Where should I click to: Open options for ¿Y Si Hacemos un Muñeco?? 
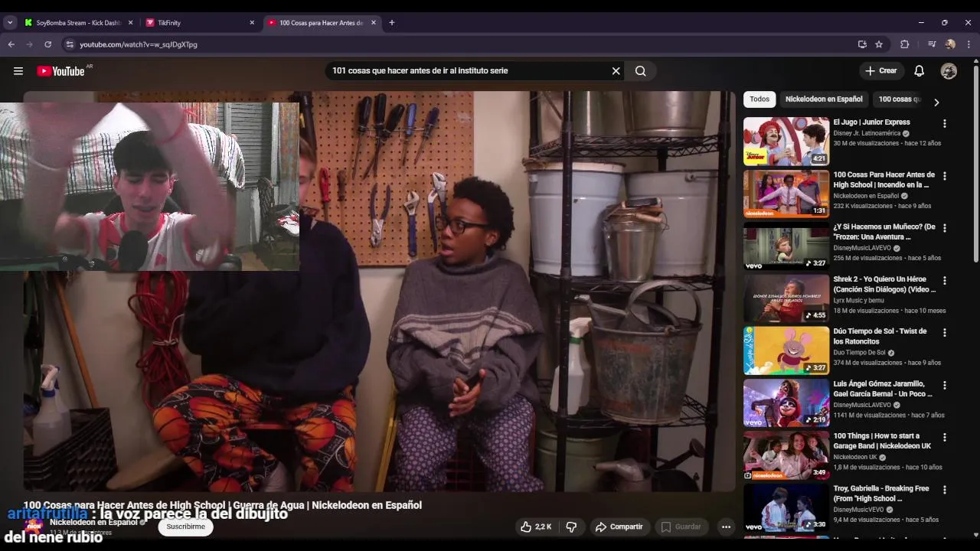click(x=944, y=228)
